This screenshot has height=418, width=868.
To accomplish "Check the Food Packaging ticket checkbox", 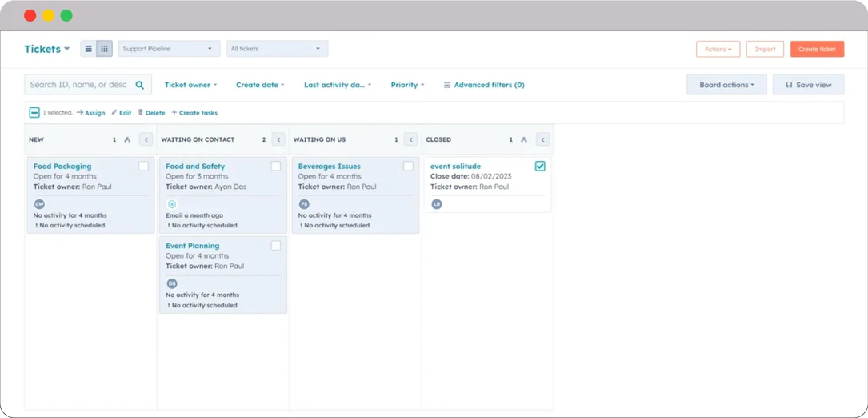I will (143, 167).
